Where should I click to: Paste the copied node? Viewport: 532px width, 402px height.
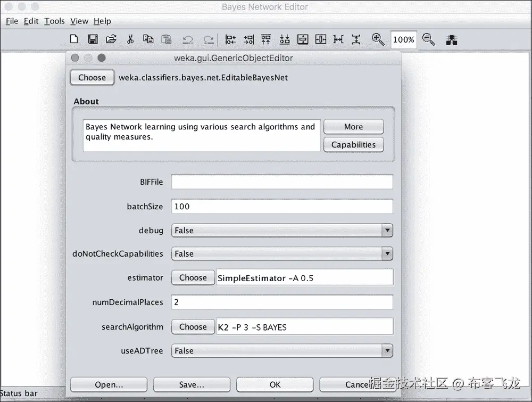pos(166,39)
